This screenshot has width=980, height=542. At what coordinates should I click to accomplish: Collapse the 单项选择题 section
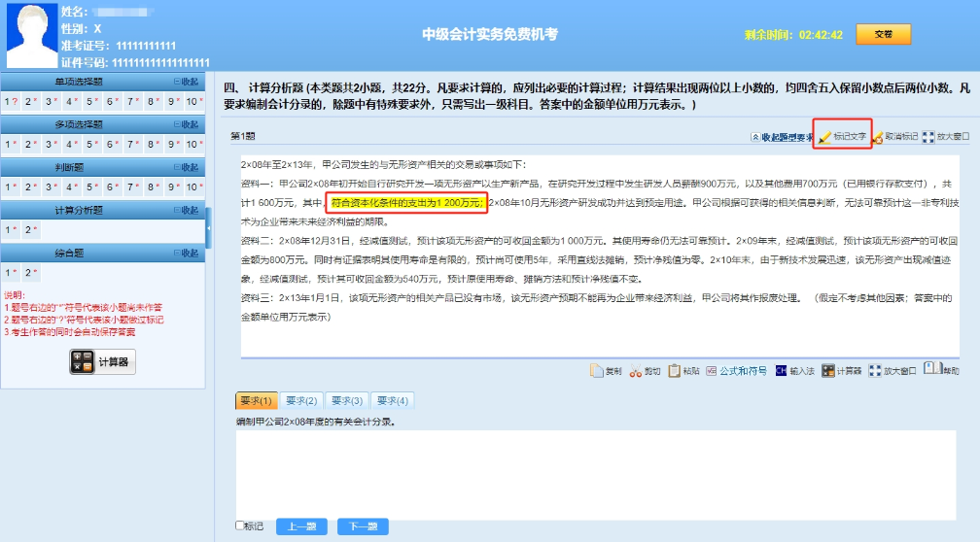tap(187, 82)
